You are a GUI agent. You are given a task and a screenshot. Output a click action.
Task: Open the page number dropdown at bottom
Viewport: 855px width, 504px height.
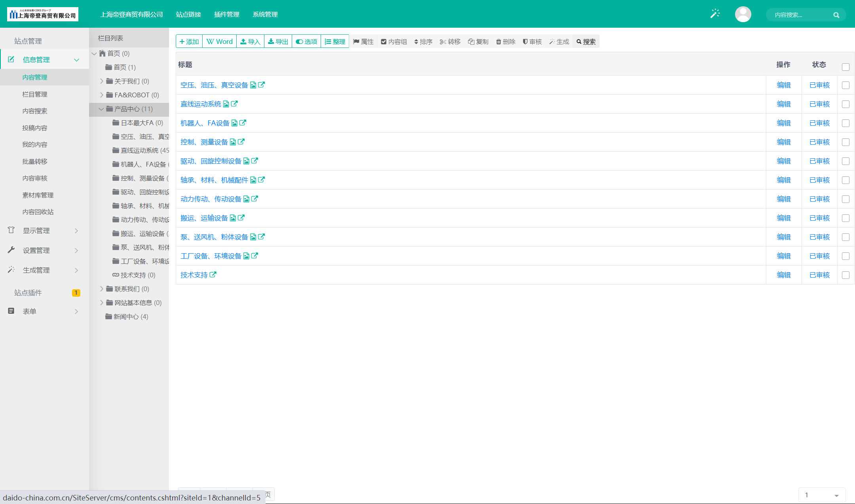(x=822, y=495)
